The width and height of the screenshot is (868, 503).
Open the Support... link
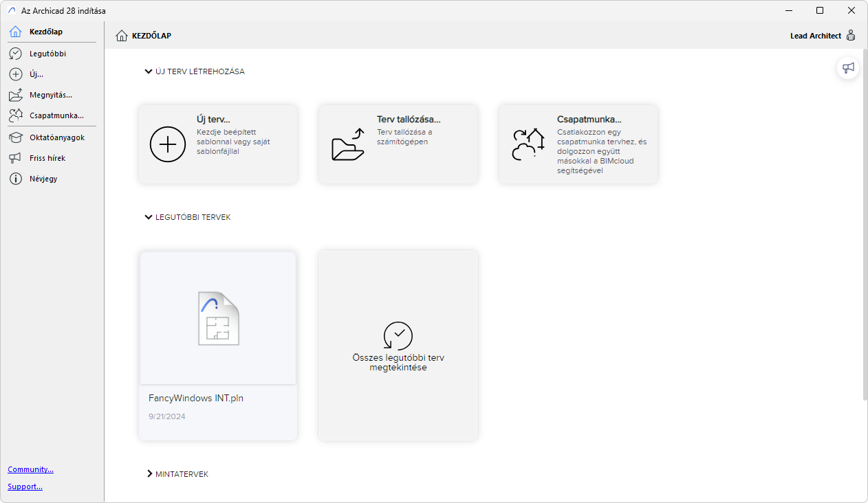(x=25, y=487)
